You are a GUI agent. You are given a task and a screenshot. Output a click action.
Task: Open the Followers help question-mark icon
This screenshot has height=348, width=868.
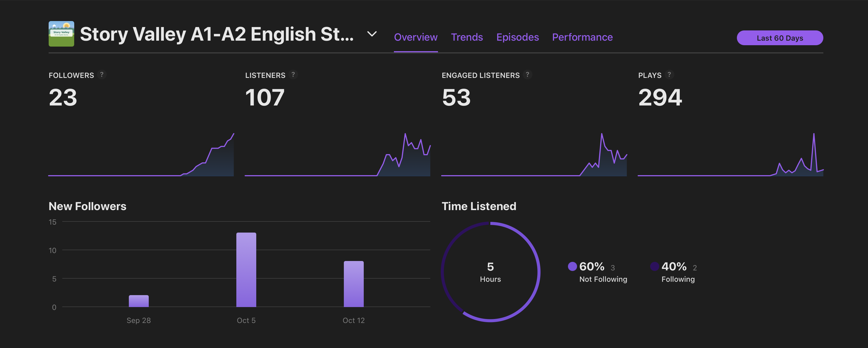(x=102, y=74)
